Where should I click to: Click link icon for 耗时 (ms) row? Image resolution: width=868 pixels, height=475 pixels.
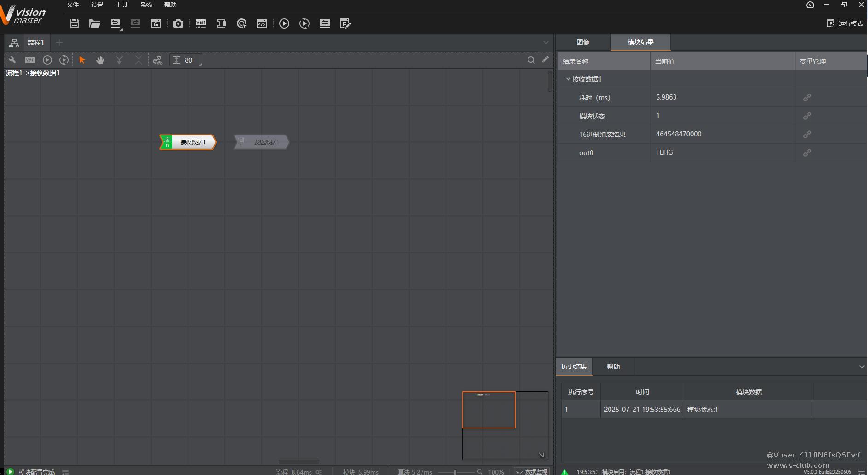pos(807,97)
